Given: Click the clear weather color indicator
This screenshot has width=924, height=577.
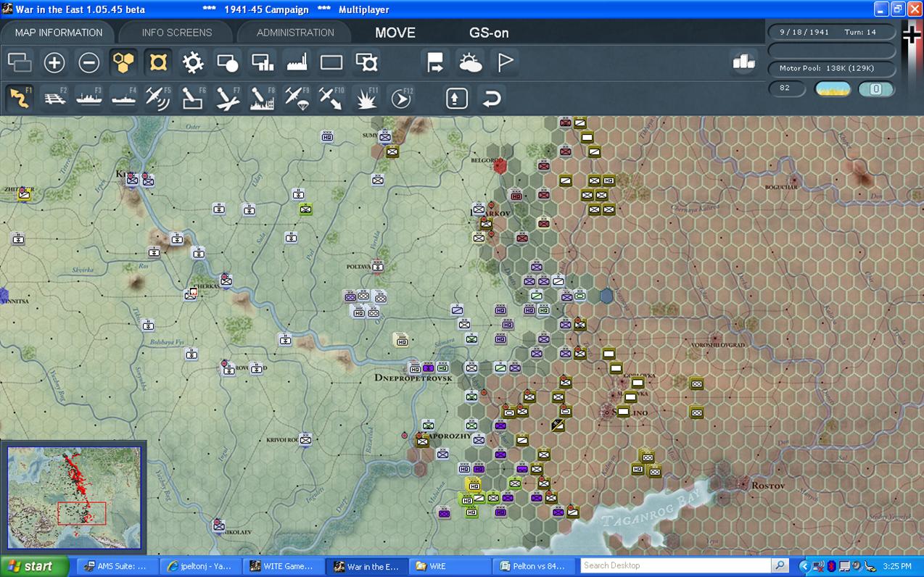Looking at the screenshot, I should [833, 89].
